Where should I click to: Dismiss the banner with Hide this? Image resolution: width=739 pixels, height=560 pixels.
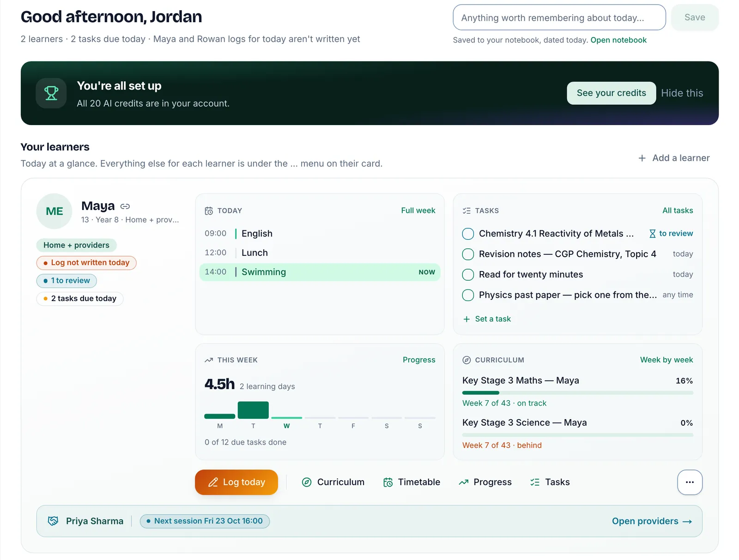tap(682, 93)
